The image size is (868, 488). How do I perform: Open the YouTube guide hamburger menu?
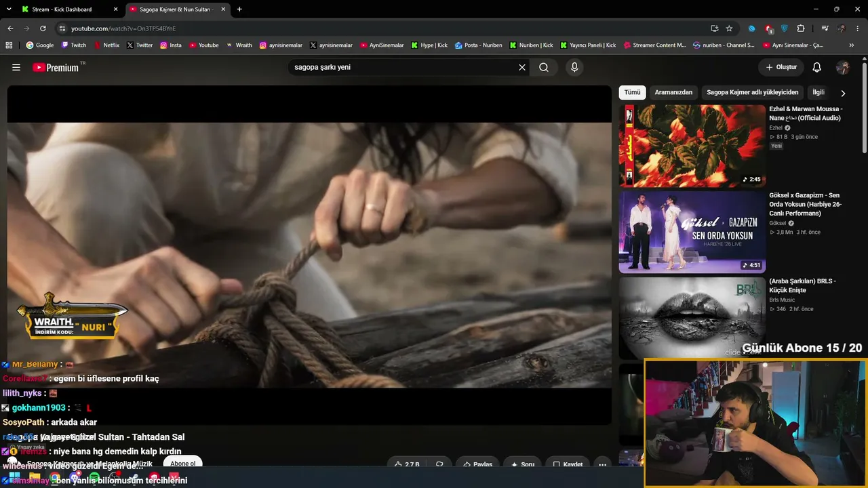tap(16, 67)
